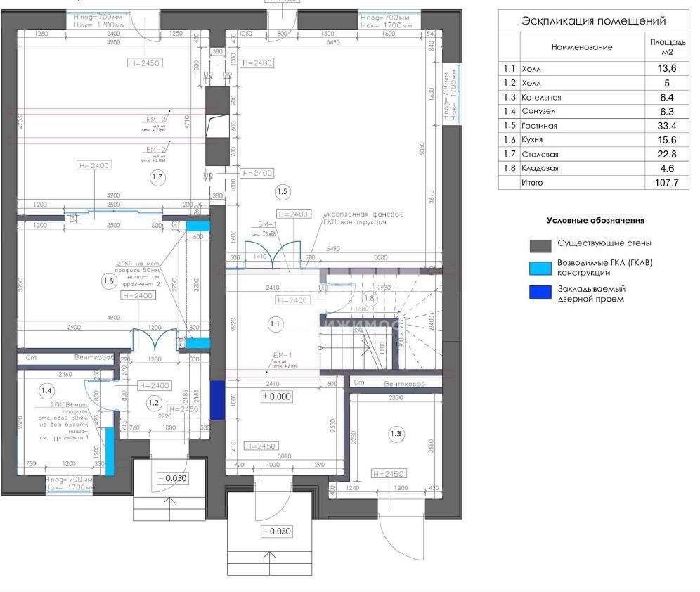
Task: Click the 1.2 room marker circle
Action: pos(154,402)
